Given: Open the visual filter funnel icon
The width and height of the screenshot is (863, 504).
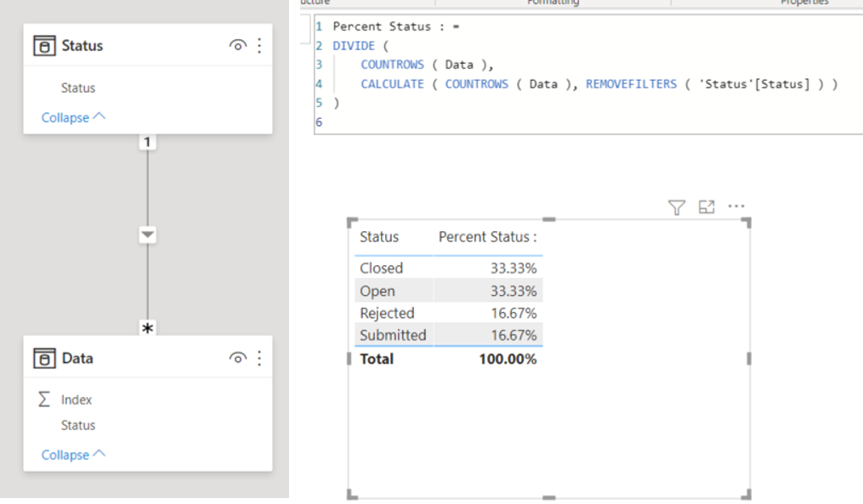Looking at the screenshot, I should pos(677,207).
